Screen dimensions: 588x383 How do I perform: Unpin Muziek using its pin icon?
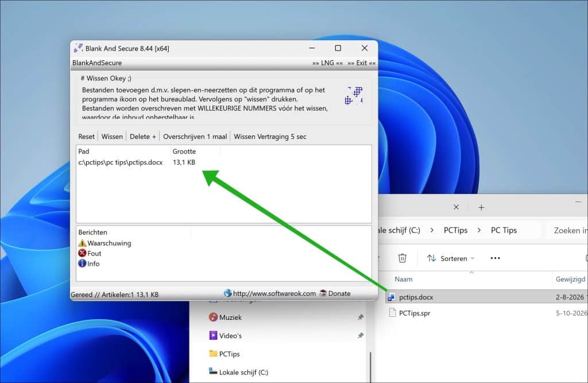(x=361, y=318)
